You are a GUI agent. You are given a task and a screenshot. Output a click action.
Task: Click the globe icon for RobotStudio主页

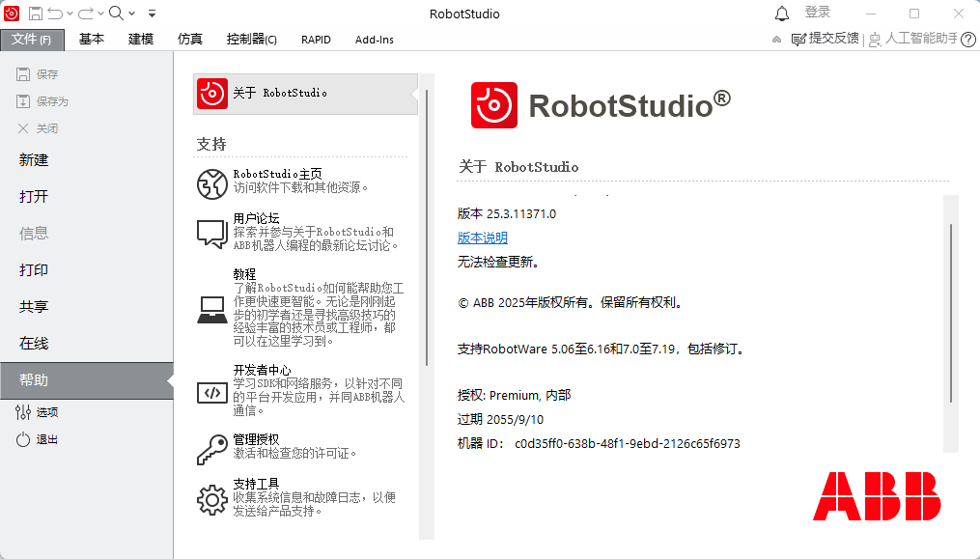(x=211, y=182)
